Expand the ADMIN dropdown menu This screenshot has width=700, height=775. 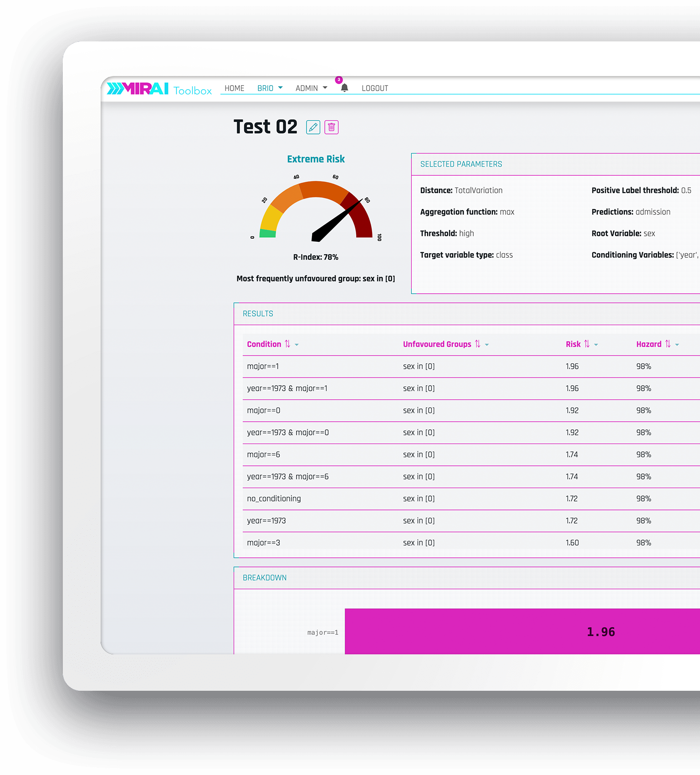312,88
